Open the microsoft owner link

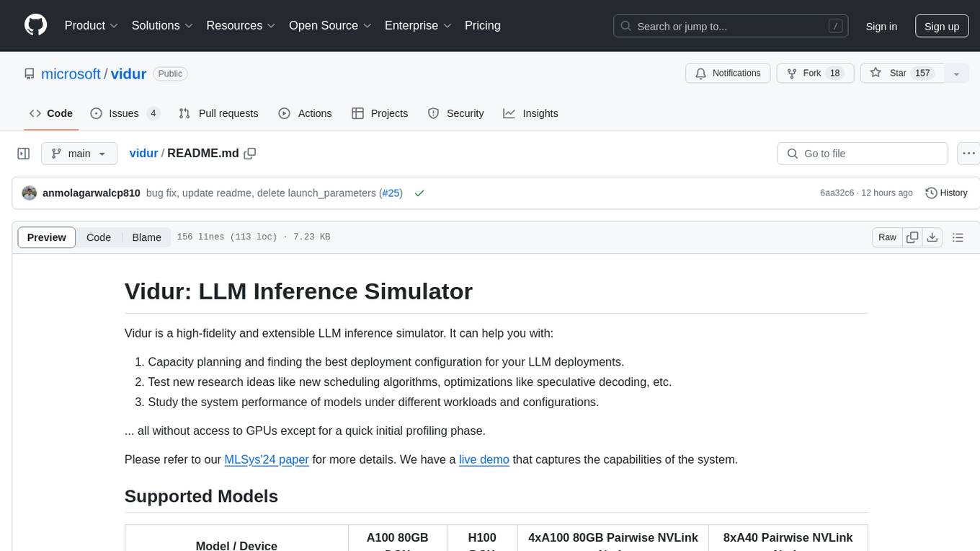[x=71, y=74]
